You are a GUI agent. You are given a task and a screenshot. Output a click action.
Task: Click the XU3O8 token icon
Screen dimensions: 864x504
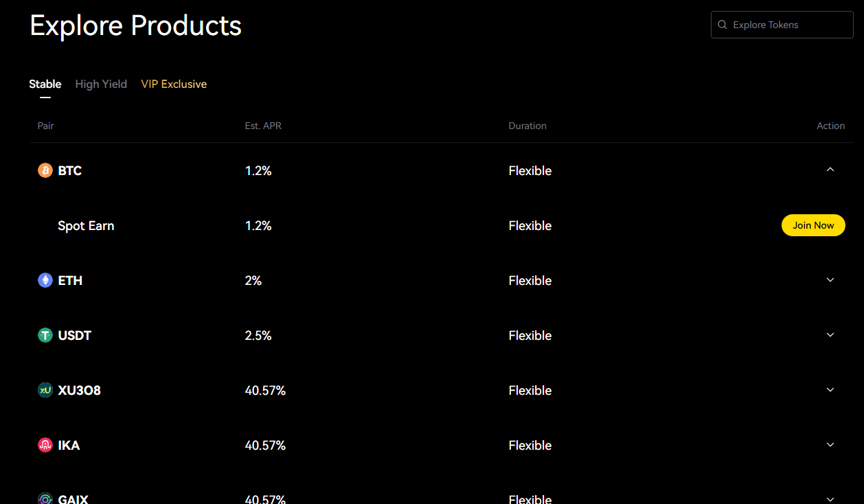click(45, 390)
